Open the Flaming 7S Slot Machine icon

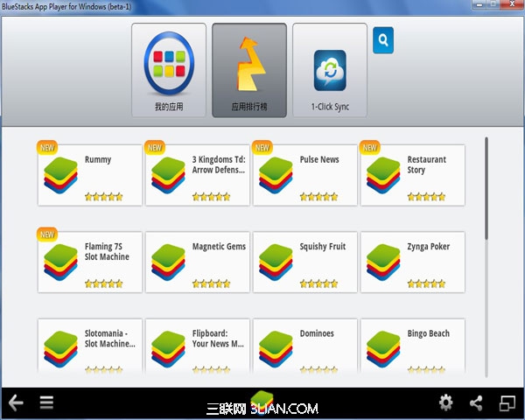[60, 262]
